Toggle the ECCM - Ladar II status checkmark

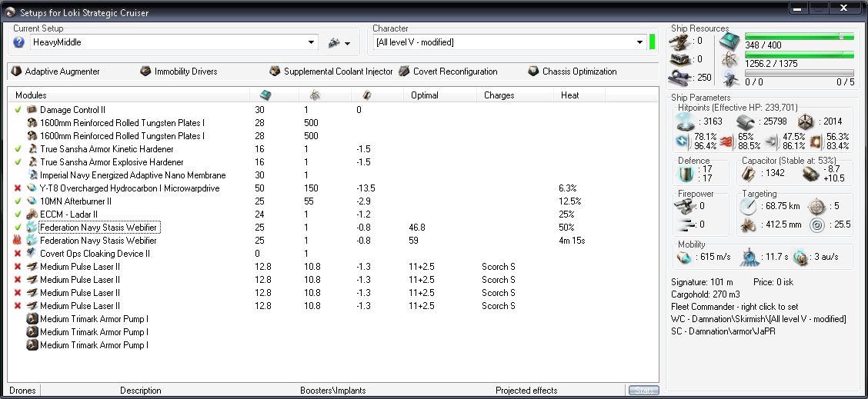(18, 214)
